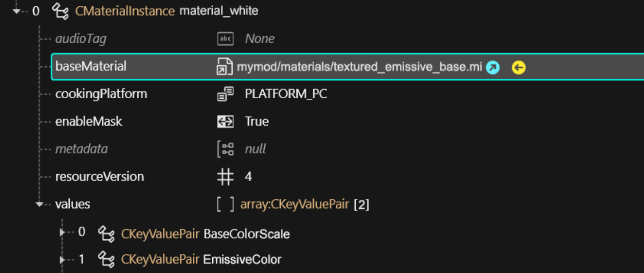This screenshot has height=273, width=644.
Task: Click the BaseColorScale CKeyValuePair icon
Action: tap(106, 234)
